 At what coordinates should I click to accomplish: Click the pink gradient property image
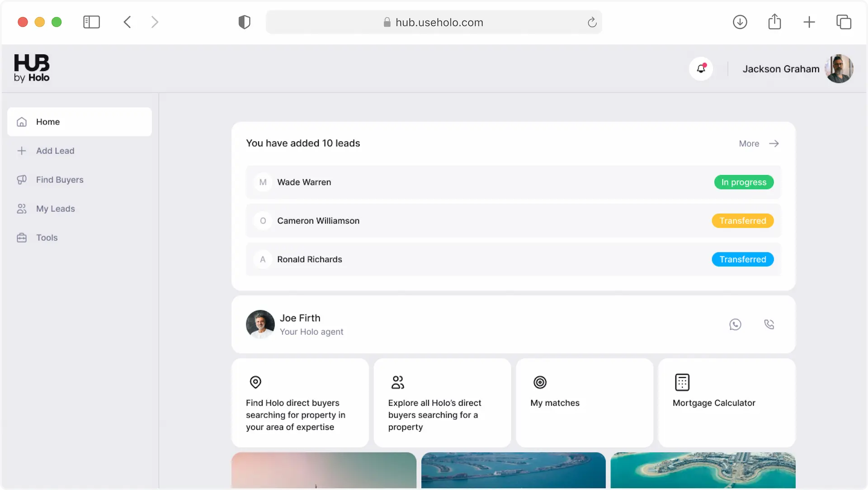coord(324,470)
